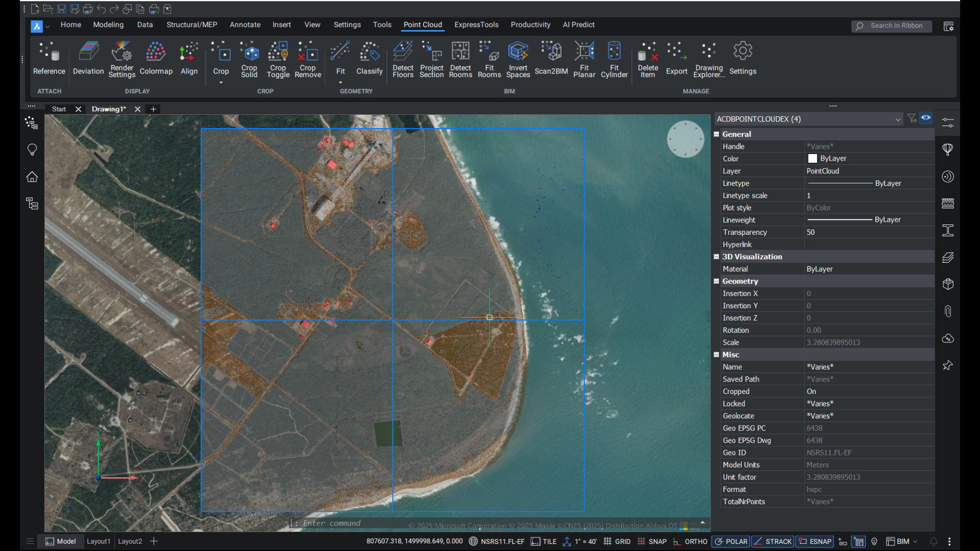Select the Colormap tool

click(x=156, y=58)
